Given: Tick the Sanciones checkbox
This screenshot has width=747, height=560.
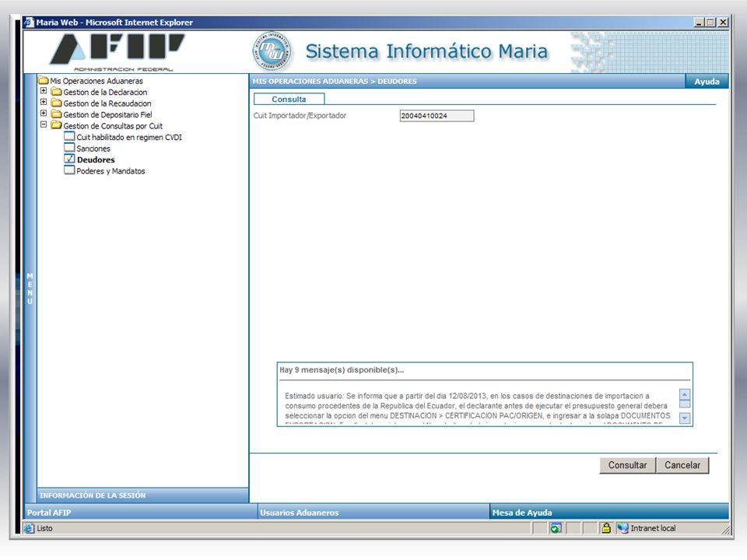Looking at the screenshot, I should [x=69, y=148].
